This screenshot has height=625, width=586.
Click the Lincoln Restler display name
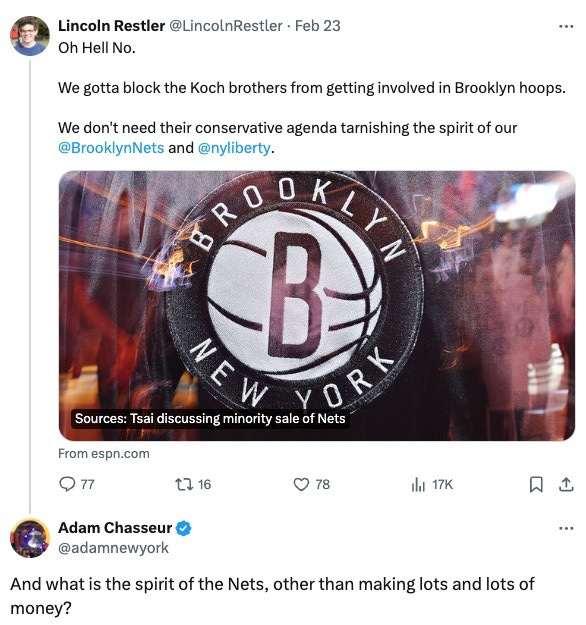(x=111, y=26)
